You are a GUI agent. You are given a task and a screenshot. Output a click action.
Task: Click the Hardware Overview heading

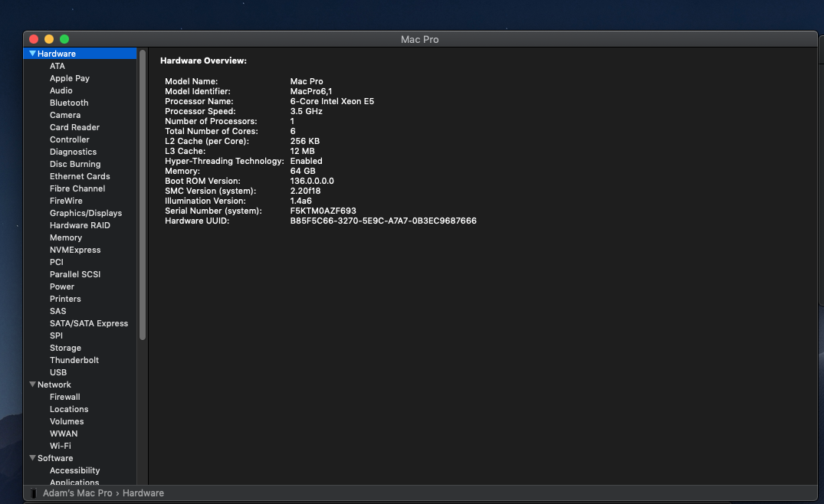(x=203, y=61)
